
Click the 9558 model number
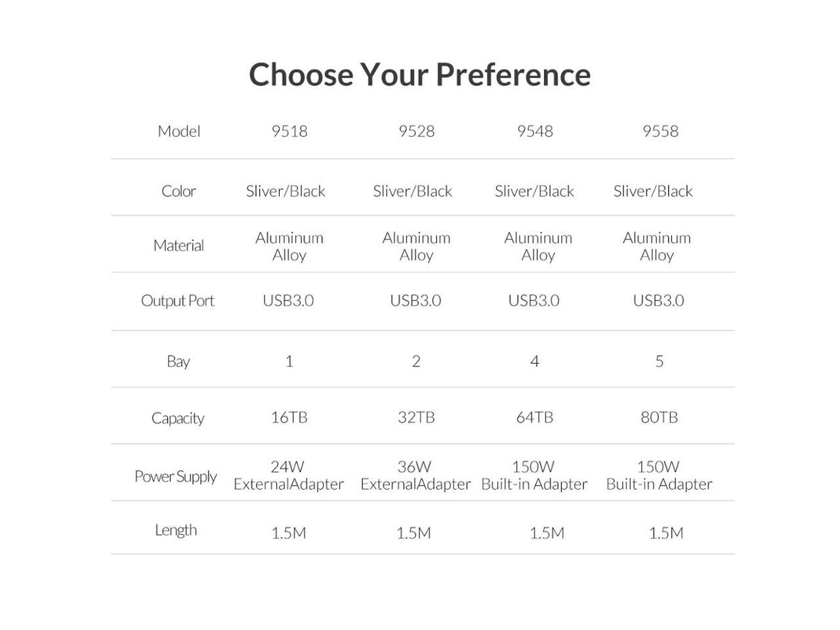[660, 131]
